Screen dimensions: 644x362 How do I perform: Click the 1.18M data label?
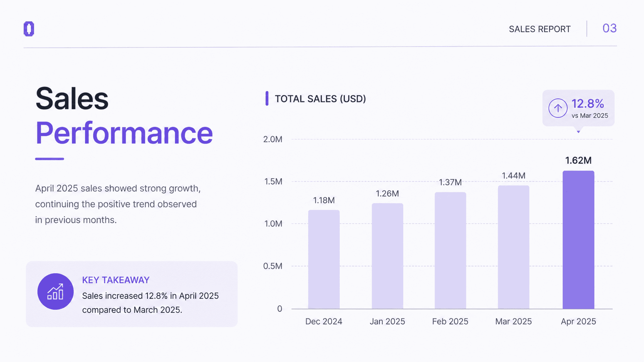coord(324,200)
